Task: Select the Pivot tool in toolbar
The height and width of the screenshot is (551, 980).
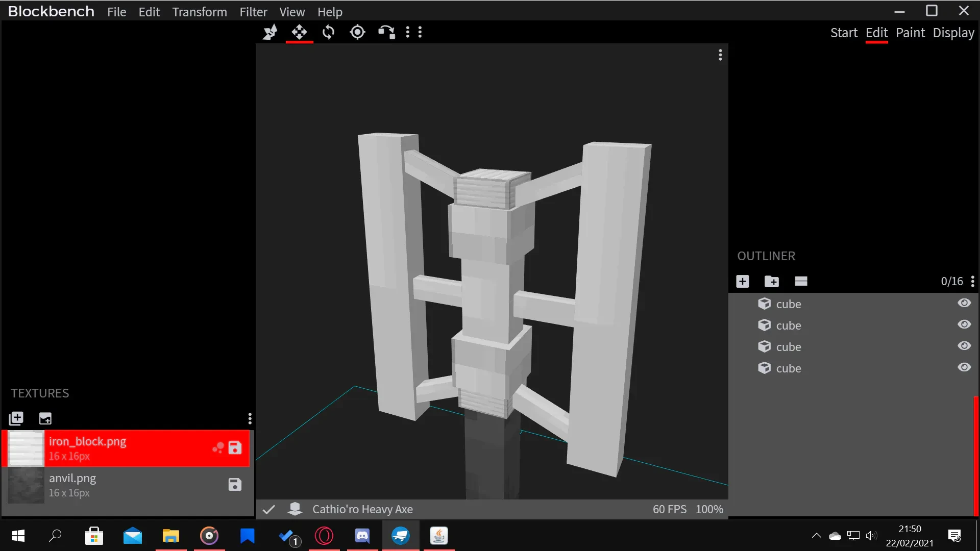Action: tap(357, 32)
